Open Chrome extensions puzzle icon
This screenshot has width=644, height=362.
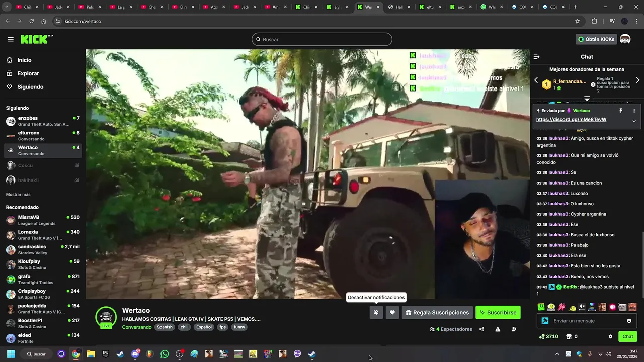595,21
